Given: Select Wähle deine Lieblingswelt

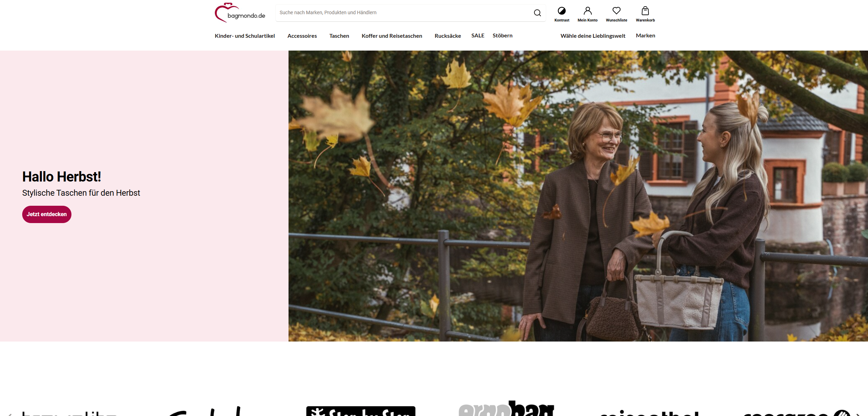Looking at the screenshot, I should click(593, 36).
